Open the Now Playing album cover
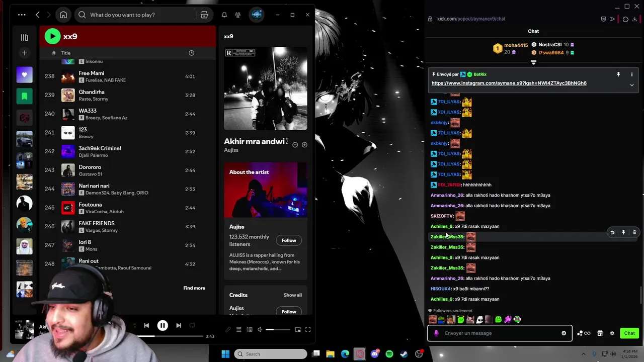This screenshot has height=362, width=644. (x=266, y=88)
